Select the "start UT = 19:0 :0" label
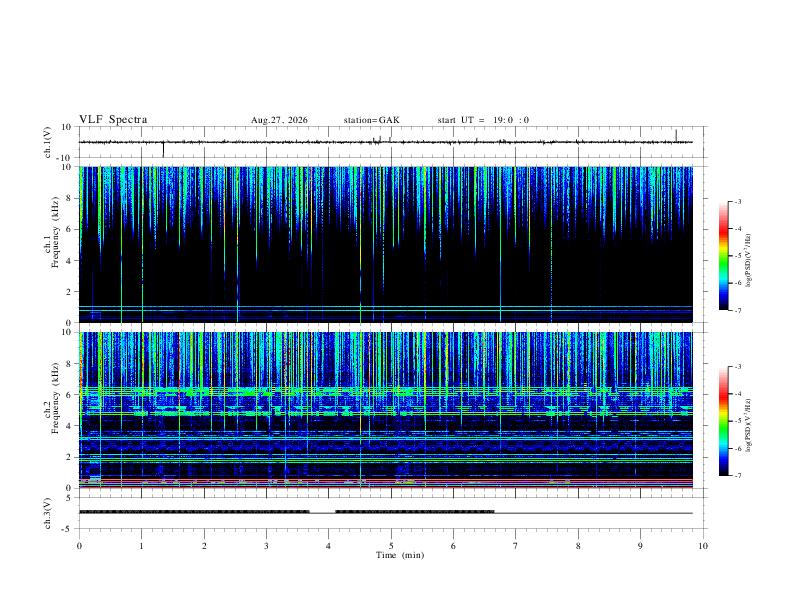The width and height of the screenshot is (792, 612). pos(483,120)
